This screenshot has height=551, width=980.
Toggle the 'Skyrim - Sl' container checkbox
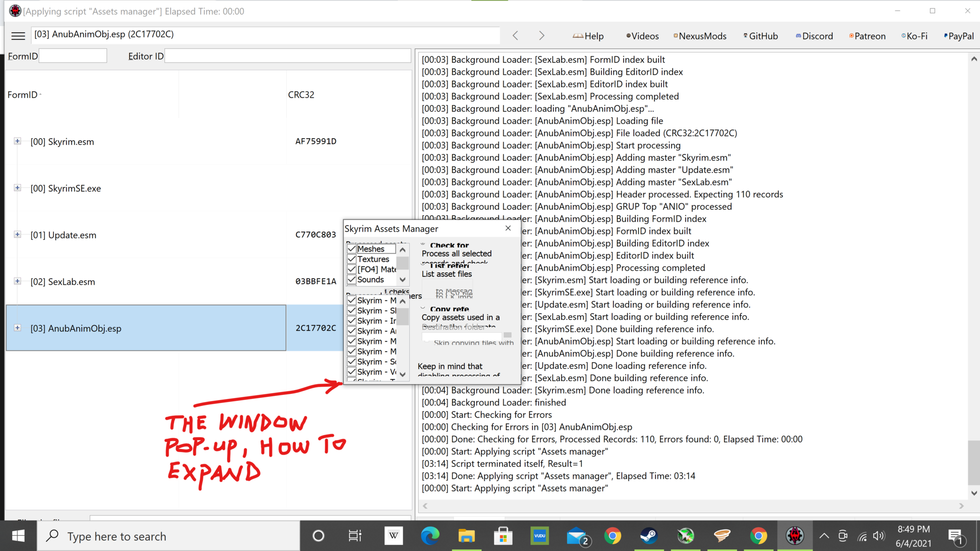tap(352, 311)
